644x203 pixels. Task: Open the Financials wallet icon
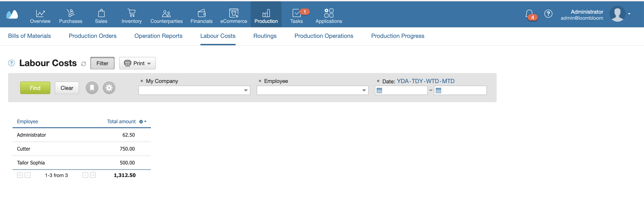202,13
